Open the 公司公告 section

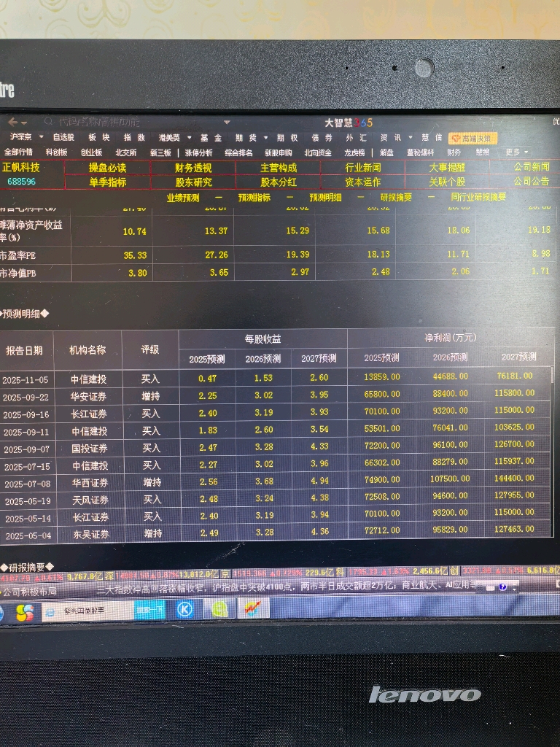(x=532, y=181)
